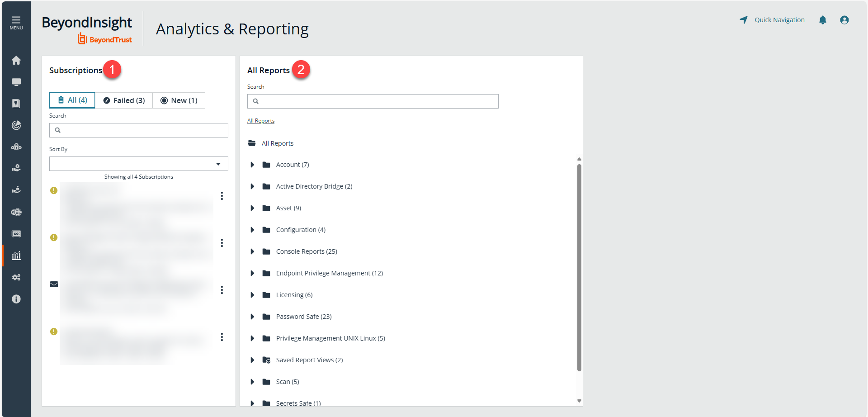Select the Asset (9) label
Viewport: 868px width, 417px height.
288,208
